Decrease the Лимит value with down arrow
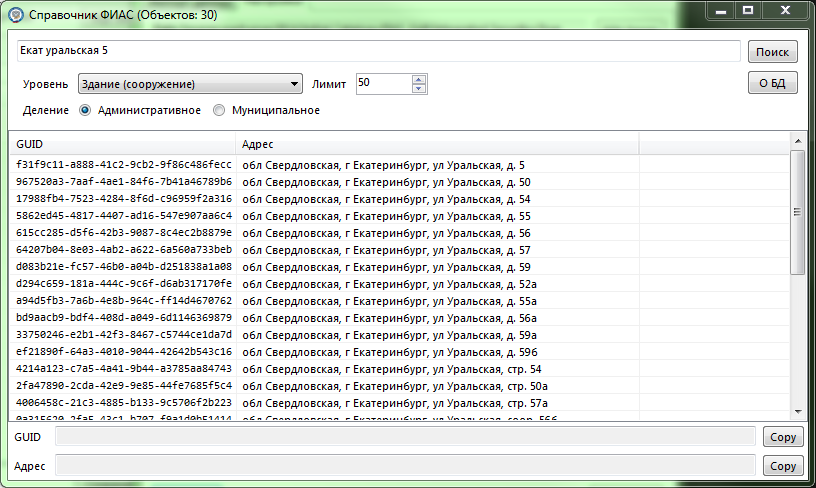This screenshot has height=488, width=816. (x=419, y=89)
